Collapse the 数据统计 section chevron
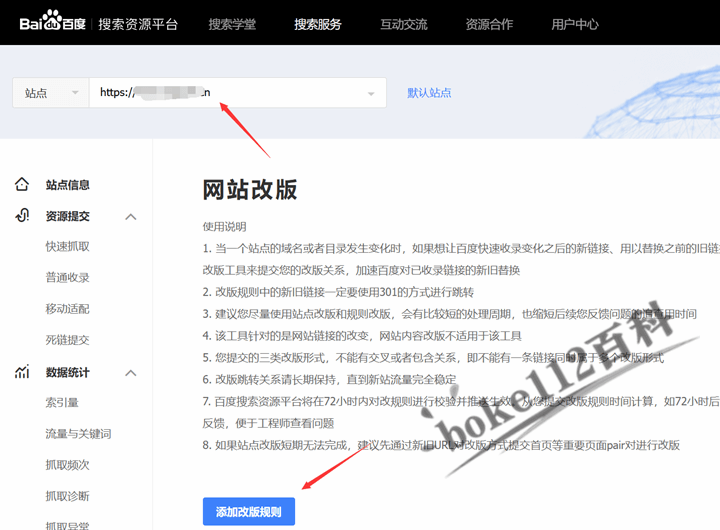 click(131, 373)
